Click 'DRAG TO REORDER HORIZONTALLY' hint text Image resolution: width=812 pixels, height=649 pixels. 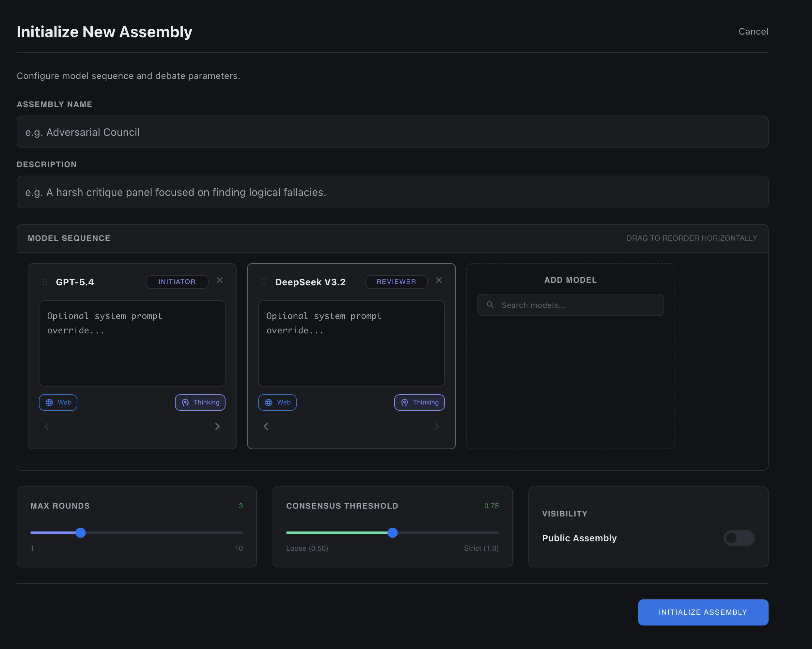coord(692,238)
